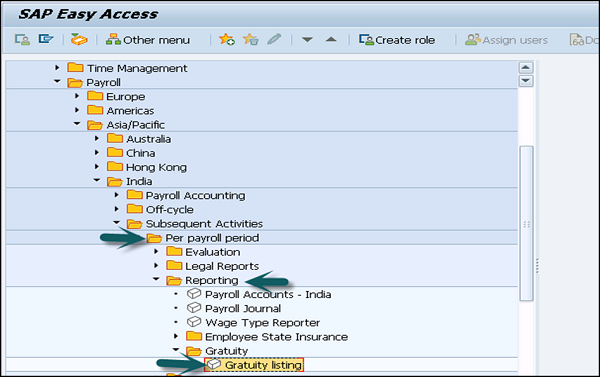The width and height of the screenshot is (600, 377).
Task: Click the SAP menu toolbar icon
Action: pos(46,39)
